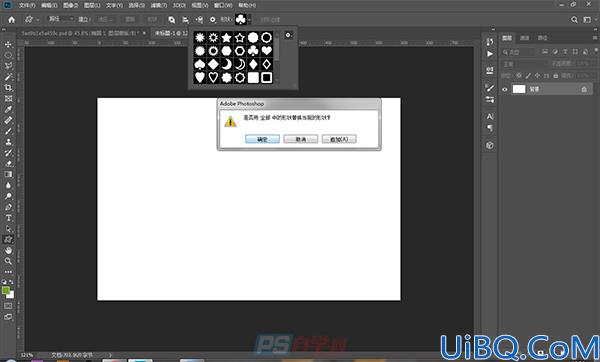The width and height of the screenshot is (600, 362).
Task: Select the Lasso tool
Action: [8, 66]
